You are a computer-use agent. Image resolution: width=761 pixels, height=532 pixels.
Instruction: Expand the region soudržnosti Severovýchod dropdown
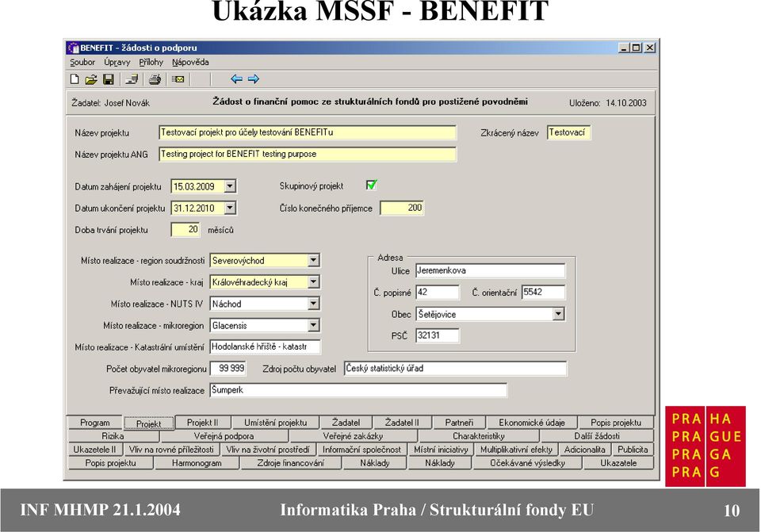tap(314, 261)
